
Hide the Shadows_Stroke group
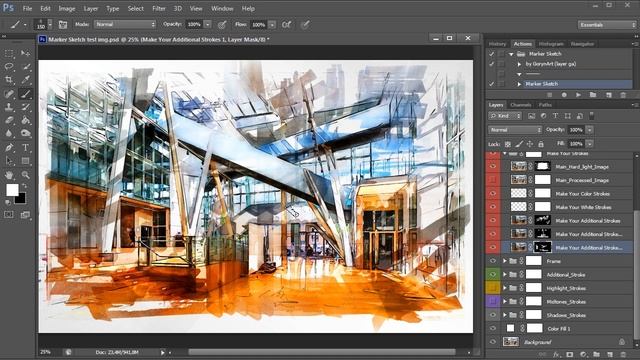coord(493,315)
